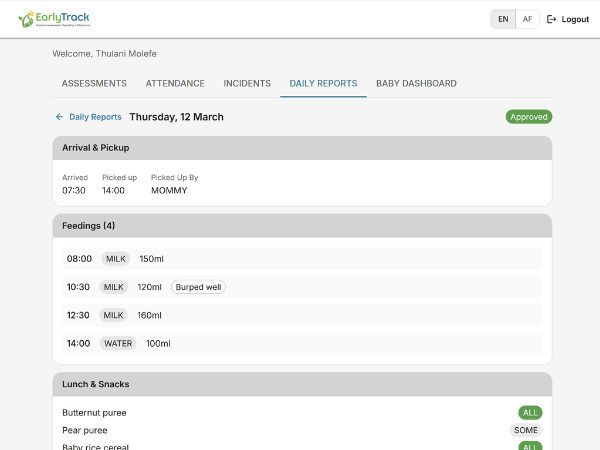Click the 14:00 feeding time in Feedings

(x=78, y=344)
